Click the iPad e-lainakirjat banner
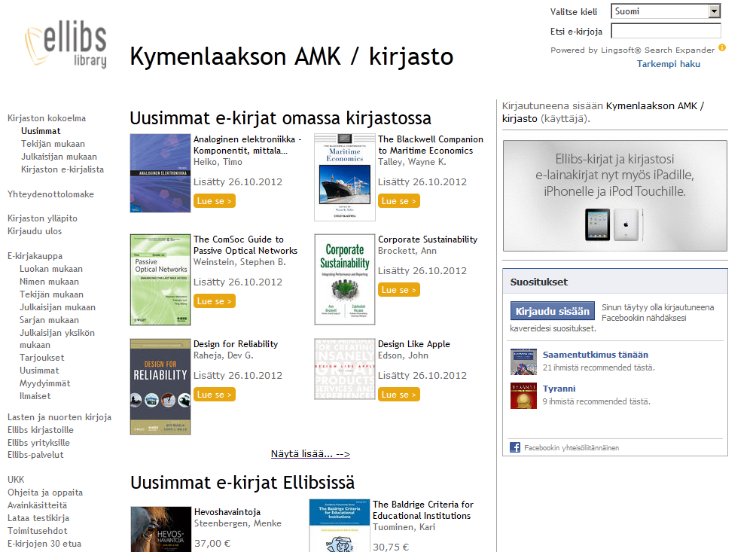The width and height of the screenshot is (756, 552). 614,196
